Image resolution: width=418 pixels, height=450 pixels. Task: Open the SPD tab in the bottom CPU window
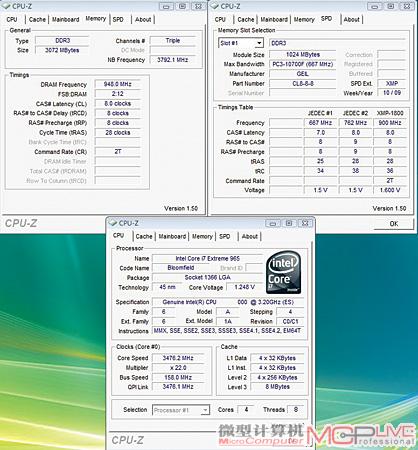225,236
